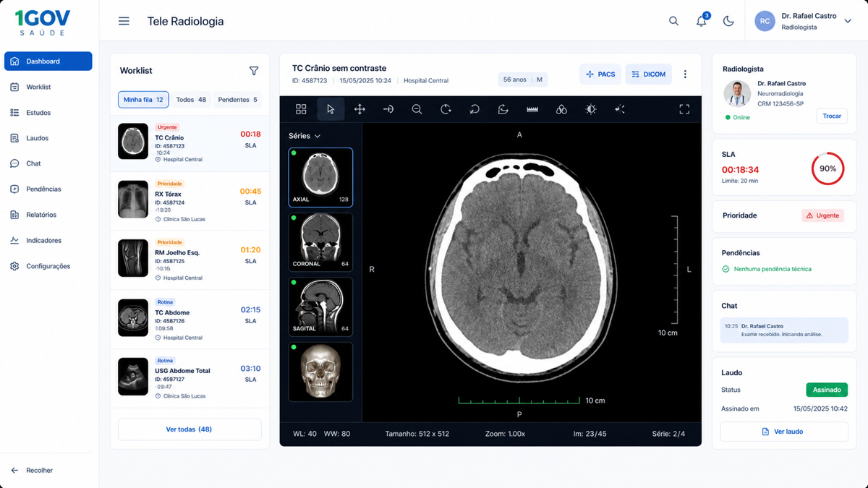Open the search magnifier in the header
This screenshot has height=488, width=868.
[x=673, y=22]
